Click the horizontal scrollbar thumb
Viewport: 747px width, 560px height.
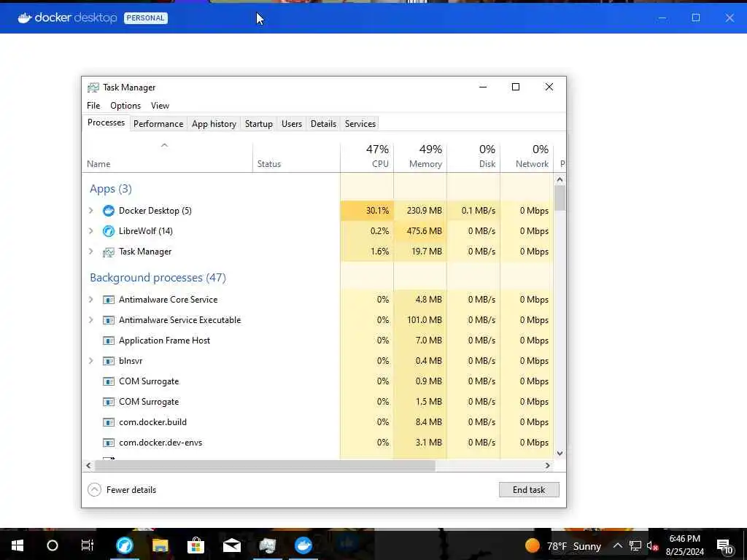tap(265, 465)
